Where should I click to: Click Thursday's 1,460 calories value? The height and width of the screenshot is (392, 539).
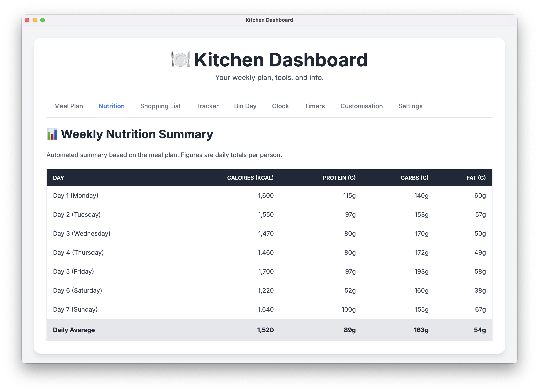[x=266, y=253]
